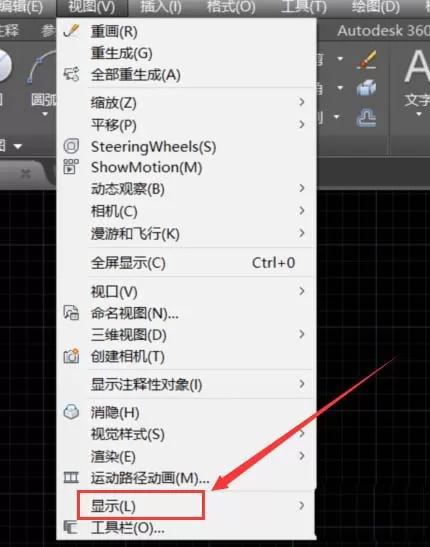Viewport: 430px width, 547px height.
Task: Expand the Pan (平移) submenu arrow
Action: (302, 124)
